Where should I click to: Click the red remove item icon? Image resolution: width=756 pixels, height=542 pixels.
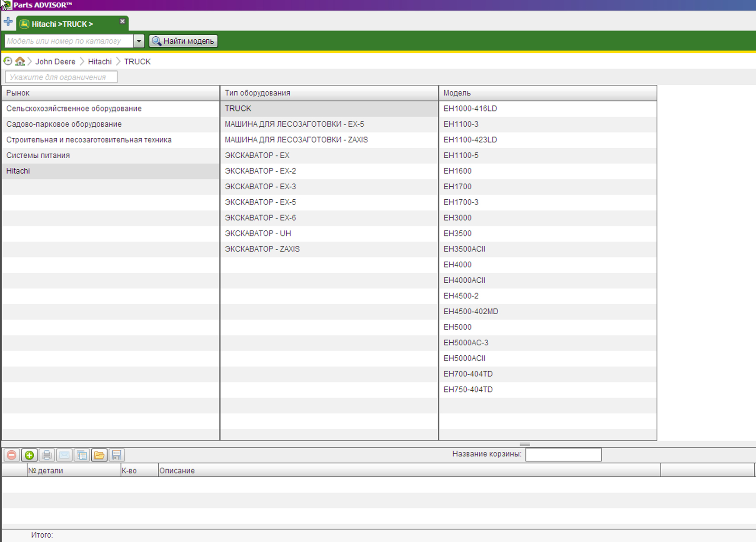12,455
